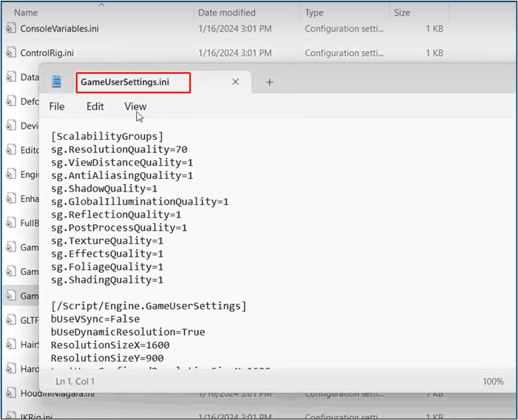518x420 pixels.
Task: Click the [ScalabilityGroups] section header line
Action: pos(107,136)
